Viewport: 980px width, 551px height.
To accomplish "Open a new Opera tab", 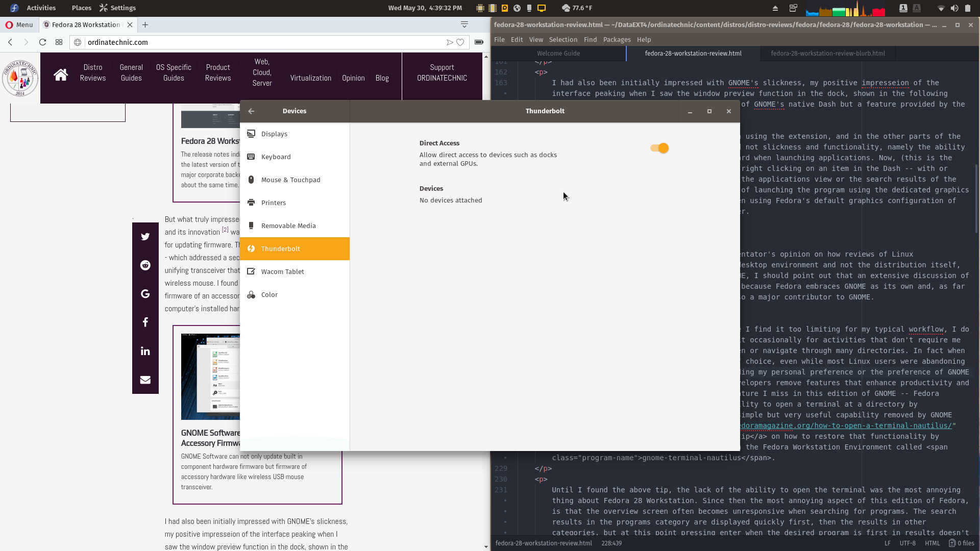I will (x=145, y=24).
